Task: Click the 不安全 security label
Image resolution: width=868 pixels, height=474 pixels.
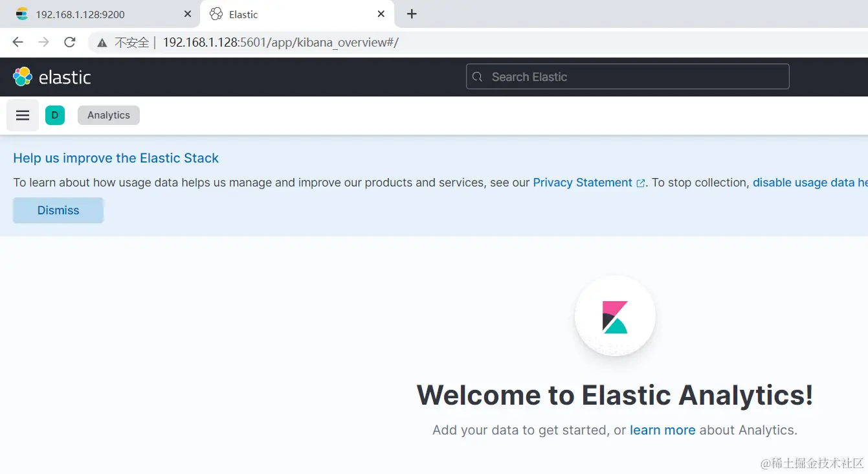Action: 131,43
